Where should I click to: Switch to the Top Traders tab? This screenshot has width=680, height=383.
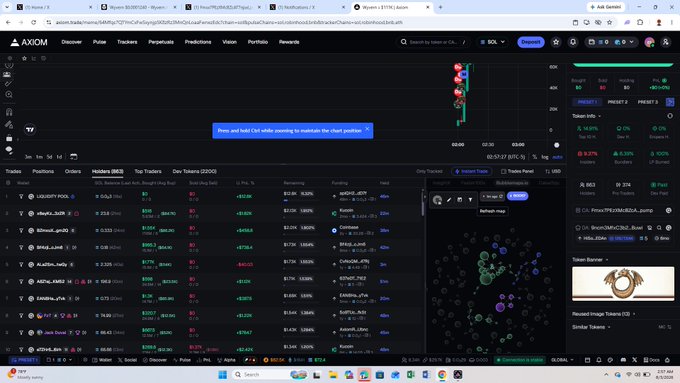[148, 171]
